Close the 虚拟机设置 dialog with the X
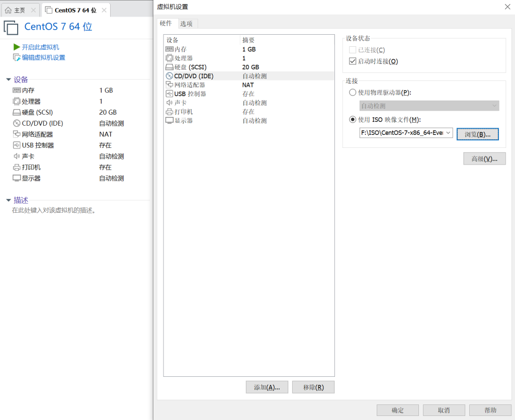The width and height of the screenshot is (515, 420). (x=507, y=7)
